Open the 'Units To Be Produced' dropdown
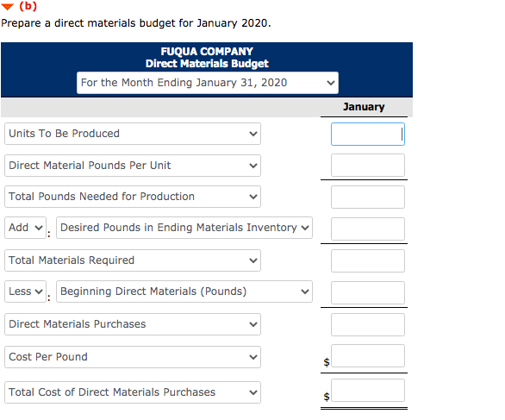Image resolution: width=505 pixels, height=420 pixels. pos(133,134)
